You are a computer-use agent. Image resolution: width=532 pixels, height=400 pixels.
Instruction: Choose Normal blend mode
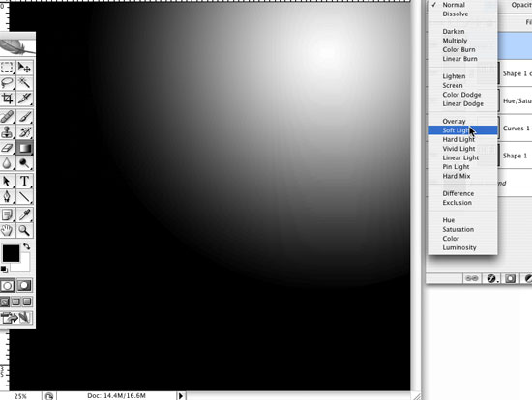point(462,5)
